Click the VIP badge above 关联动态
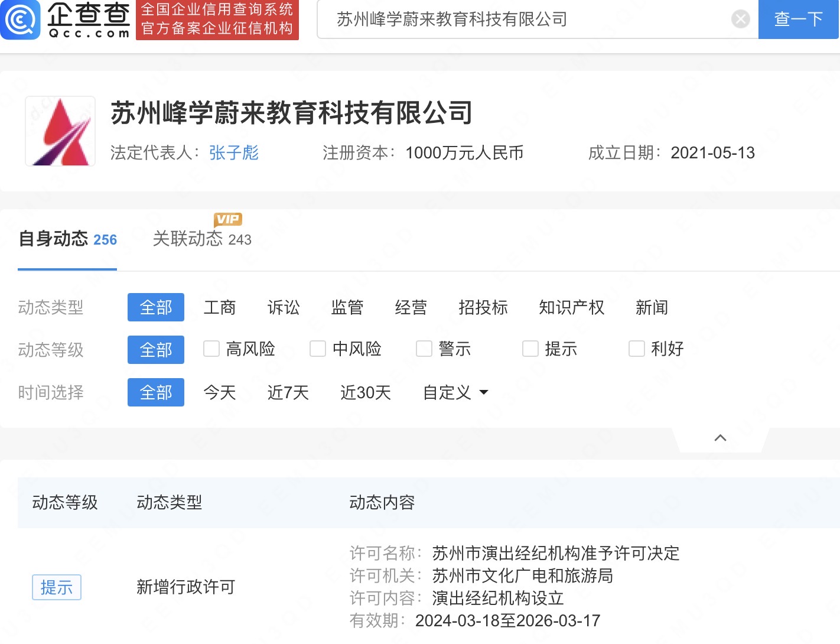 point(227,219)
